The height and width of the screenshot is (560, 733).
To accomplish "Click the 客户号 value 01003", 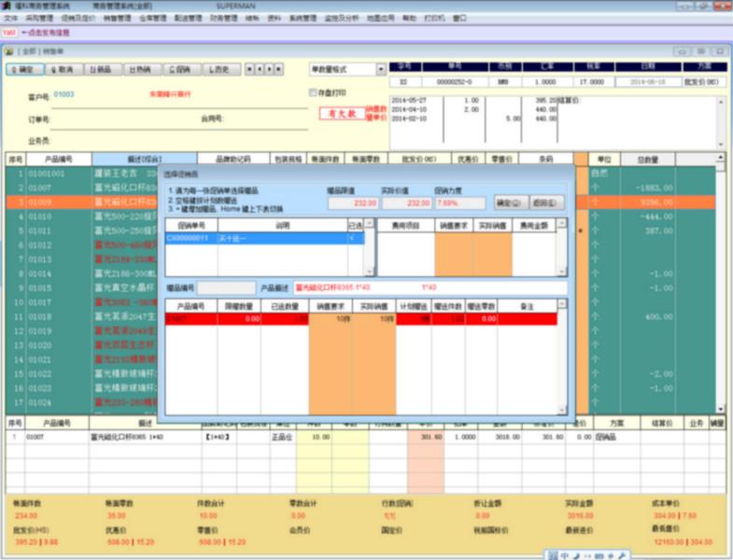I will (64, 94).
